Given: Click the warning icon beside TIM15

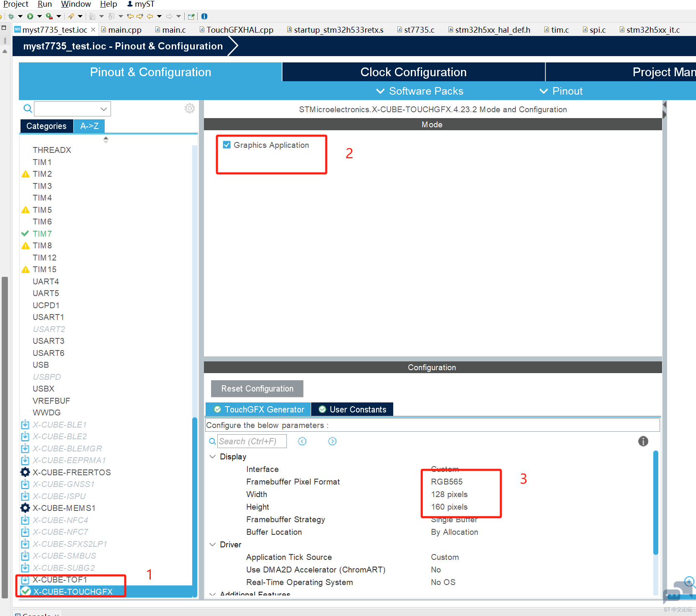Looking at the screenshot, I should point(26,269).
